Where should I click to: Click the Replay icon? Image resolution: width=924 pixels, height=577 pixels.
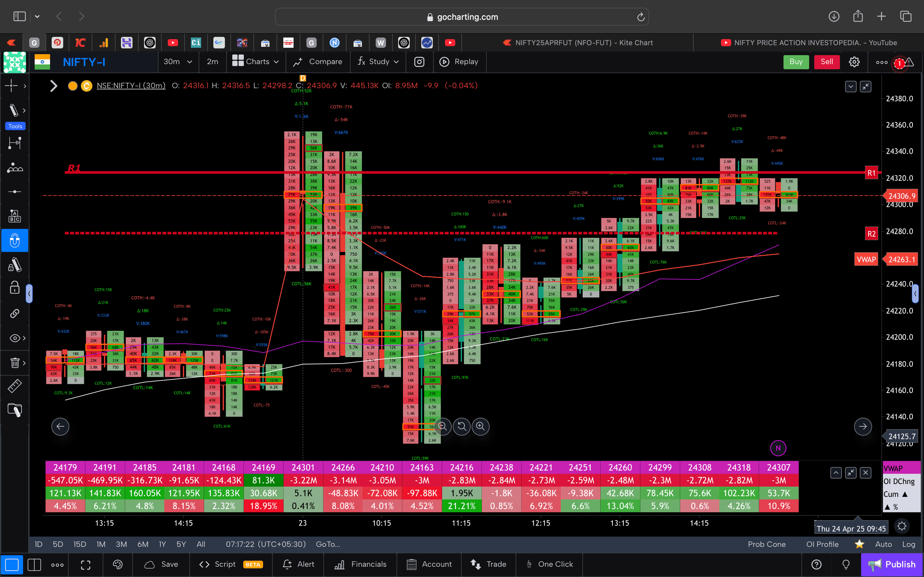click(445, 62)
